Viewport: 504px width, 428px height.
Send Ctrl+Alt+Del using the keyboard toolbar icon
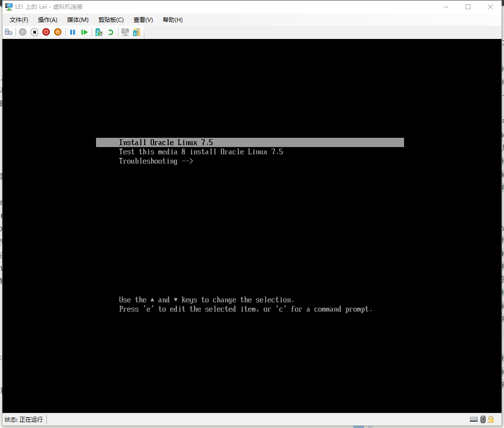click(9, 32)
